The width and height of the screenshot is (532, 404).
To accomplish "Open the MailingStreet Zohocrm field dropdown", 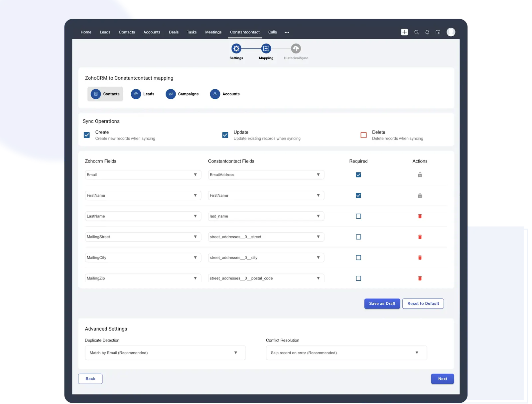I will click(x=143, y=237).
